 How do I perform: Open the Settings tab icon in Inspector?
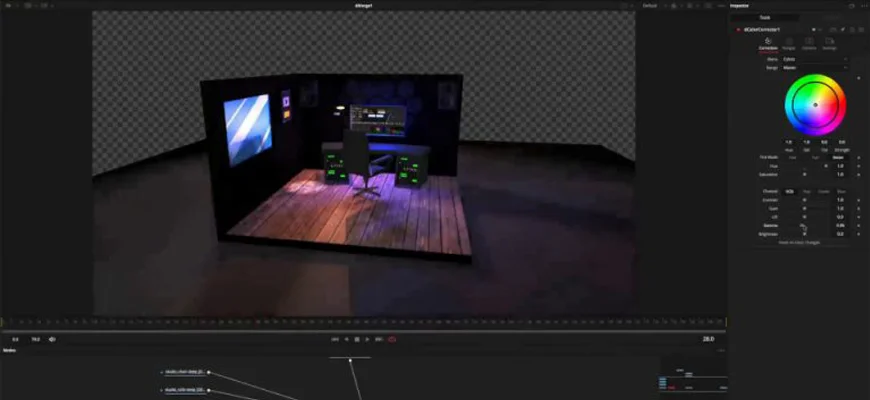coord(829,41)
